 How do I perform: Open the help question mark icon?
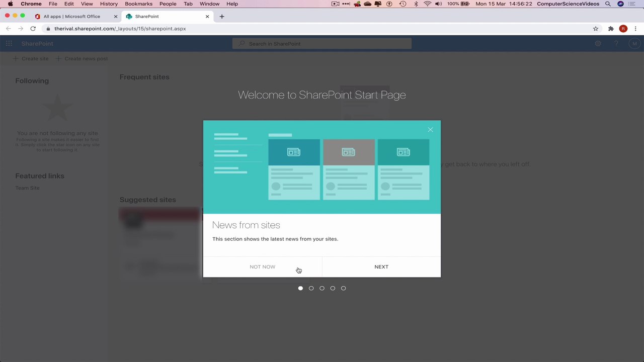[x=616, y=44]
